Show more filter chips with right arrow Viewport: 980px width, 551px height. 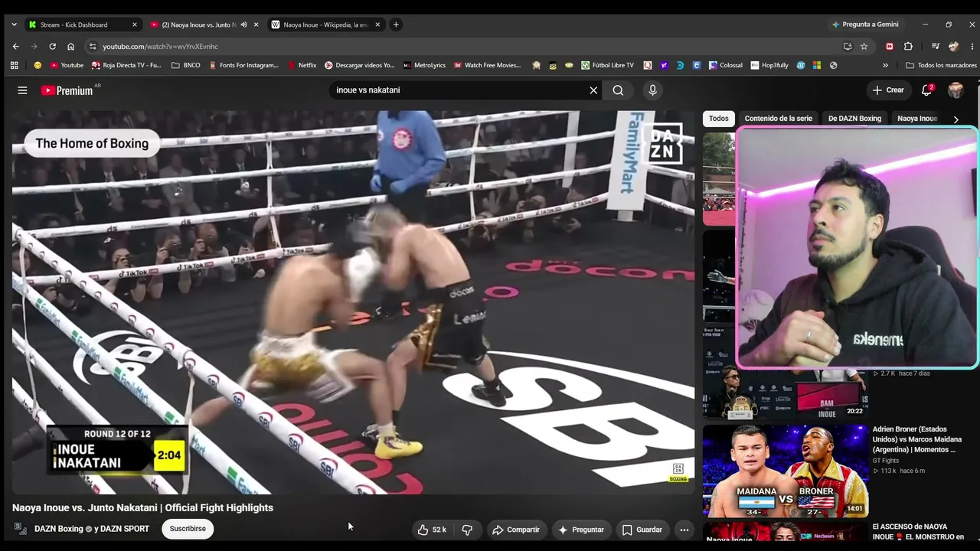pyautogui.click(x=955, y=119)
